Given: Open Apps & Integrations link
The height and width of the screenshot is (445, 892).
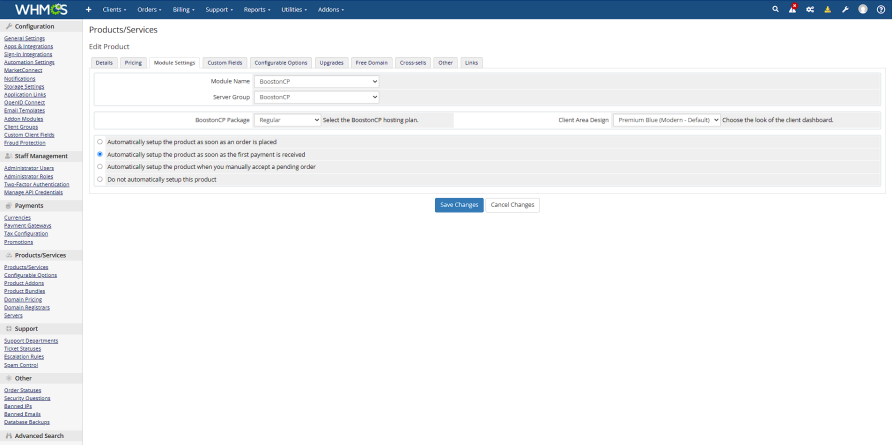Looking at the screenshot, I should coord(28,47).
